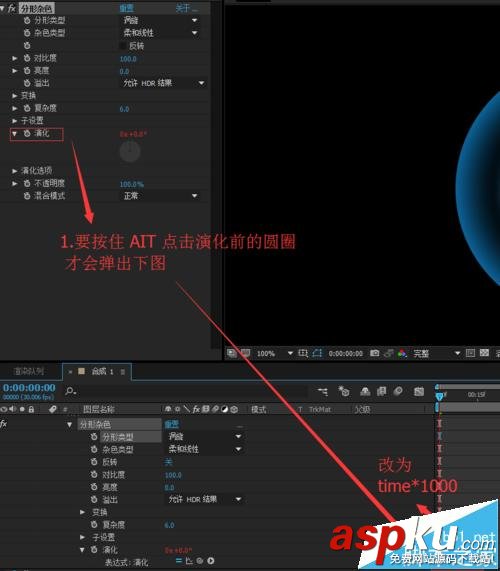Open 杂色类型 dropdown in effect controls
Viewport: 500px width, 571px height.
click(161, 33)
